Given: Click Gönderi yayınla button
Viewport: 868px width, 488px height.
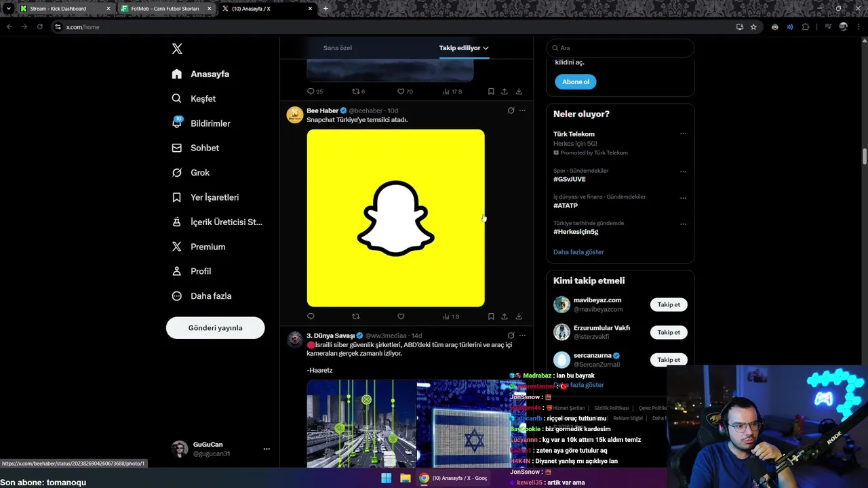Looking at the screenshot, I should click(x=215, y=327).
